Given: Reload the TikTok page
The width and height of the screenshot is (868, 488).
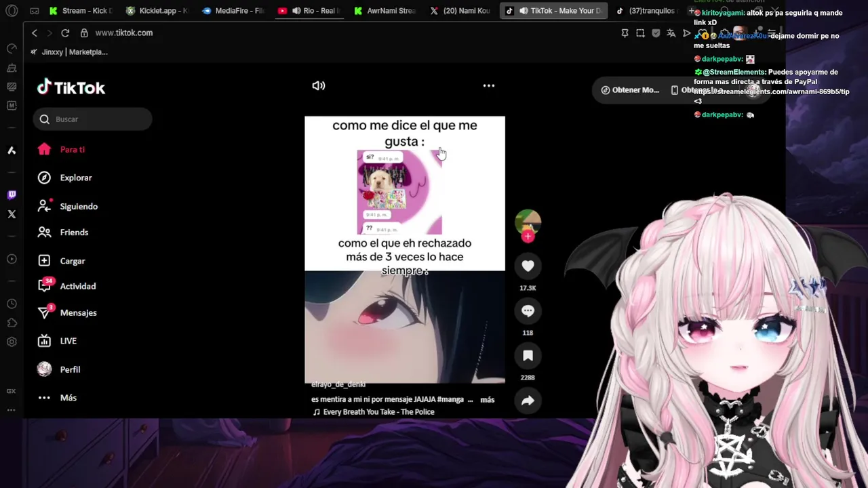Looking at the screenshot, I should pyautogui.click(x=65, y=33).
